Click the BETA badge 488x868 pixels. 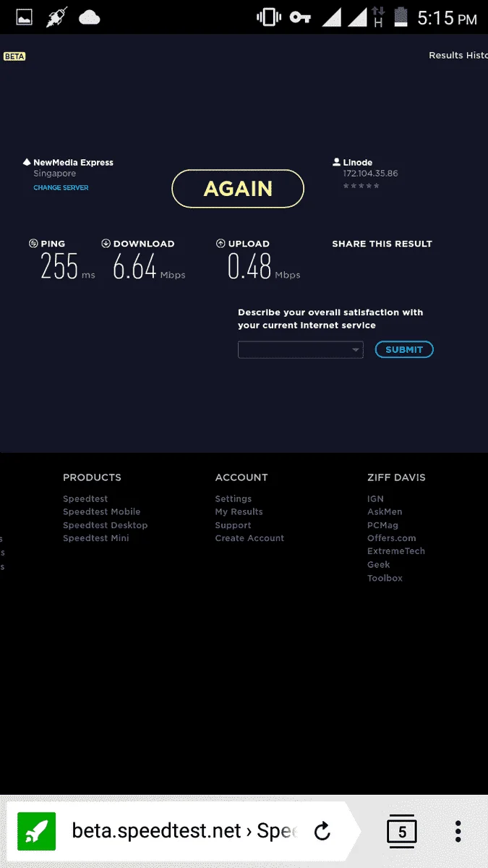tap(14, 56)
